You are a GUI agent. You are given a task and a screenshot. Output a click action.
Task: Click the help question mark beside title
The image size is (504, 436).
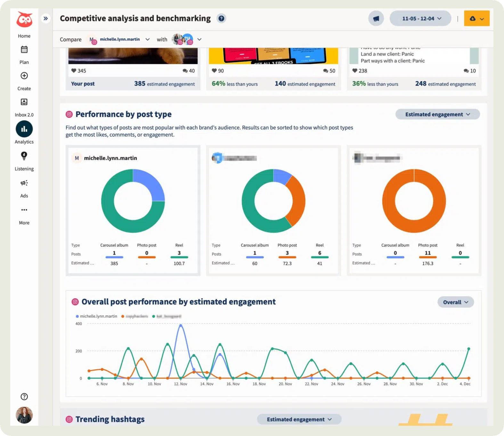tap(221, 19)
